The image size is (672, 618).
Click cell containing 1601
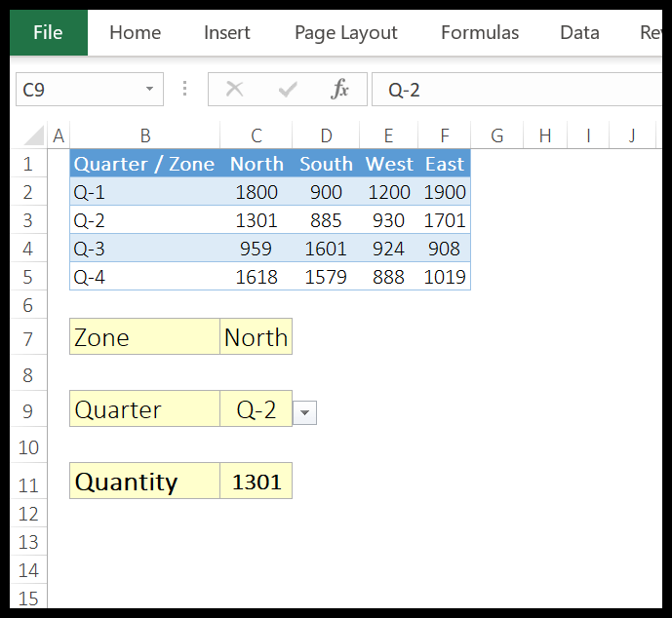click(x=326, y=249)
